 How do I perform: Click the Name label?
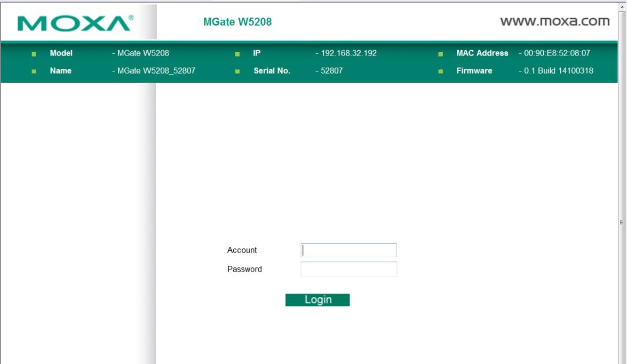click(61, 71)
